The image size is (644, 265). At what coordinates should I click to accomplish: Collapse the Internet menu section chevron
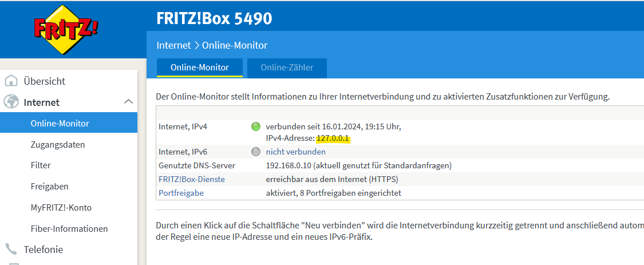coord(128,101)
